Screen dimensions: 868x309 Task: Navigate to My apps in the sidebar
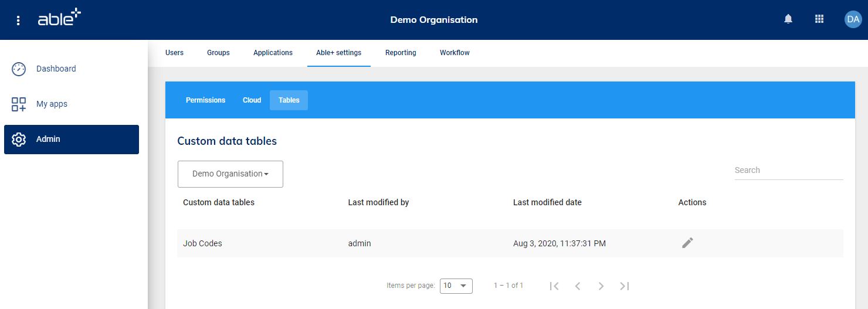(x=52, y=104)
